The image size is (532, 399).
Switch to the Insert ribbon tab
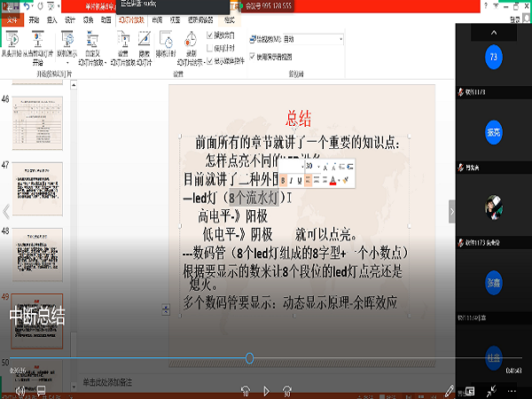coord(52,18)
